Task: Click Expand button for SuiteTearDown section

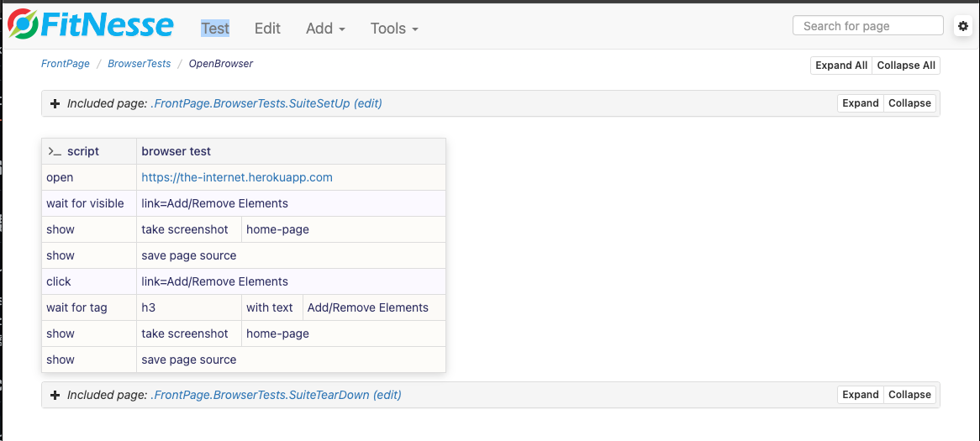Action: coord(861,395)
